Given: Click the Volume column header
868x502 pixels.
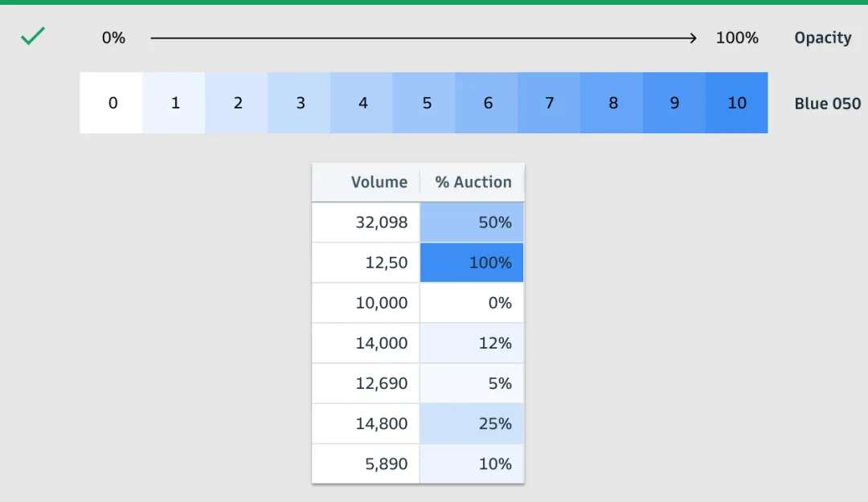Looking at the screenshot, I should tap(366, 182).
